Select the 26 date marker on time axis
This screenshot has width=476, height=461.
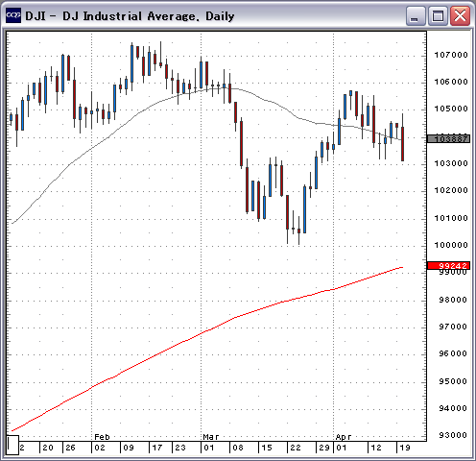pos(70,448)
